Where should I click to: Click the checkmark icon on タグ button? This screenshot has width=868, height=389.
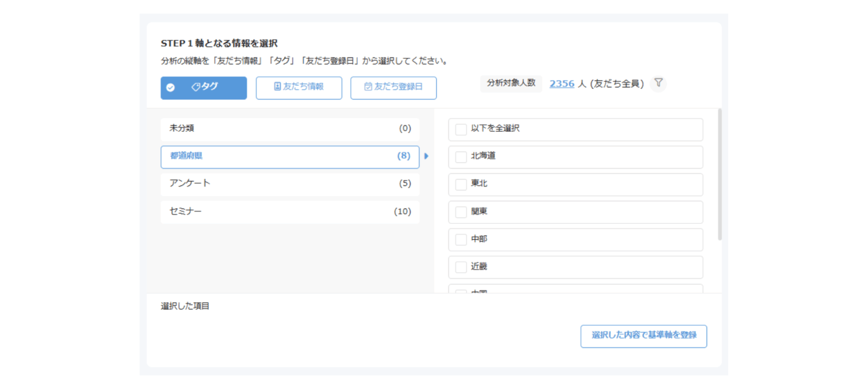click(x=170, y=88)
